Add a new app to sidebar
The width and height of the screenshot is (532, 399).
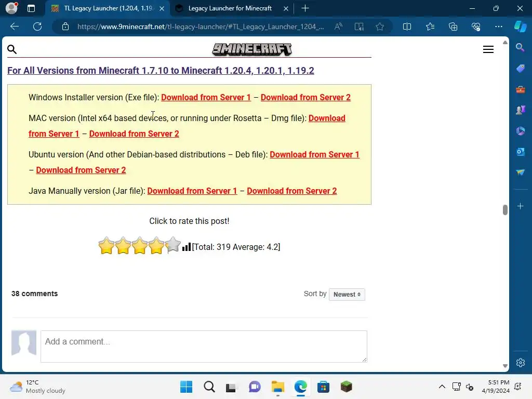(x=520, y=206)
